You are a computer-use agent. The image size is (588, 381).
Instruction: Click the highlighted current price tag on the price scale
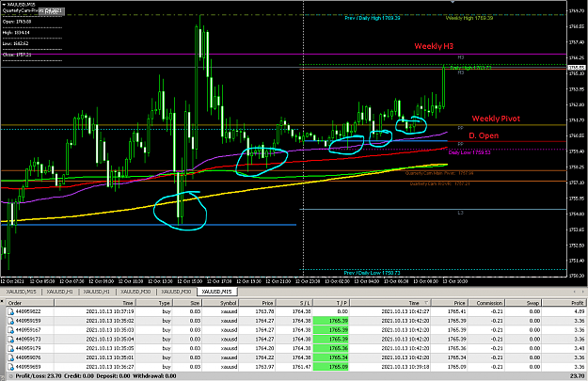point(577,68)
